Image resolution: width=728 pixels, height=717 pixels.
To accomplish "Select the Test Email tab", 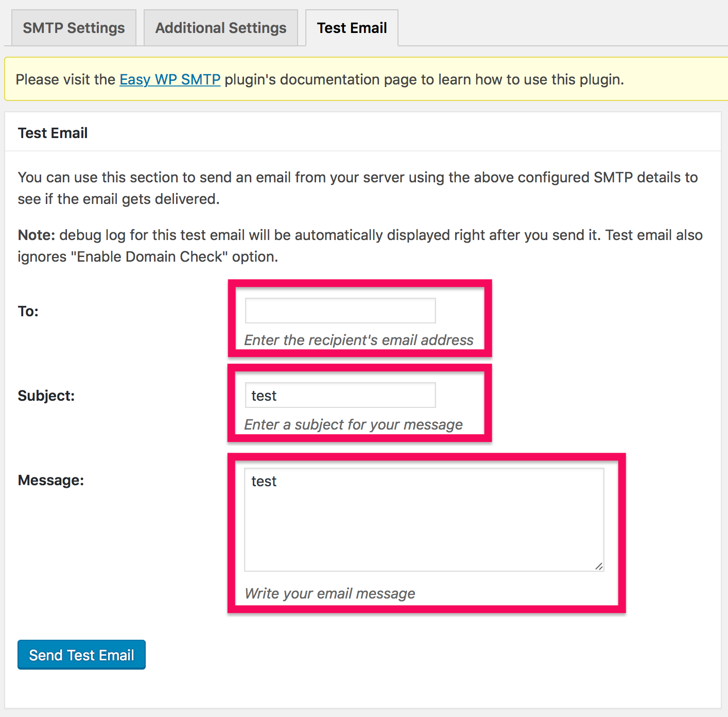I will [x=352, y=28].
